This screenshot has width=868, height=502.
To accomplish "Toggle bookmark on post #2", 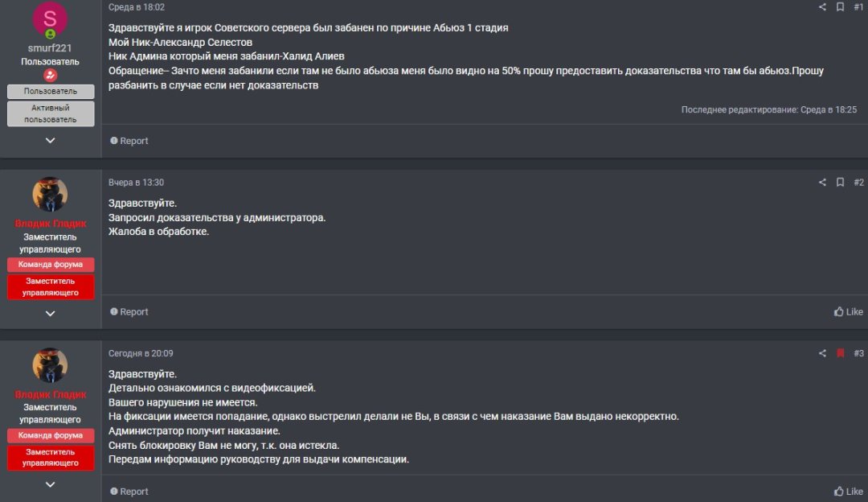I will pyautogui.click(x=841, y=183).
